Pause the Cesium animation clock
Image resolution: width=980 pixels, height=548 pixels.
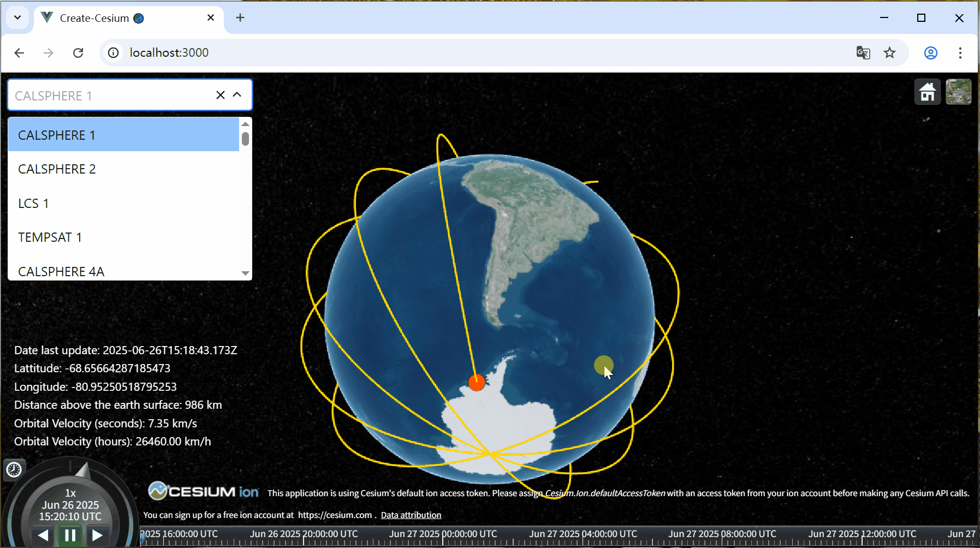click(70, 535)
